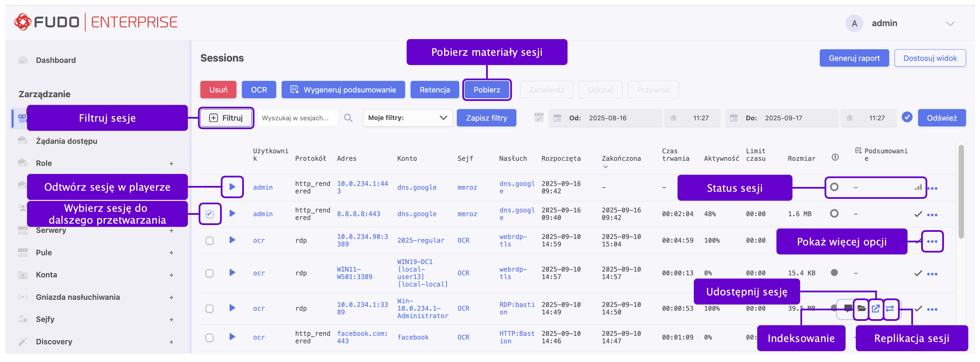Expand the admin user menu chevron
This screenshot has width=980, height=362.
tap(950, 23)
